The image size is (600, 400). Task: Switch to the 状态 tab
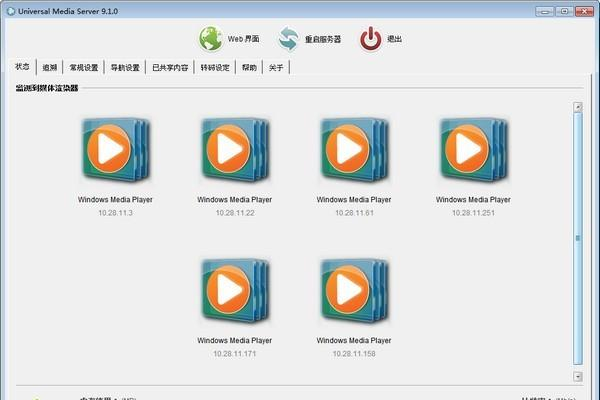pos(22,67)
